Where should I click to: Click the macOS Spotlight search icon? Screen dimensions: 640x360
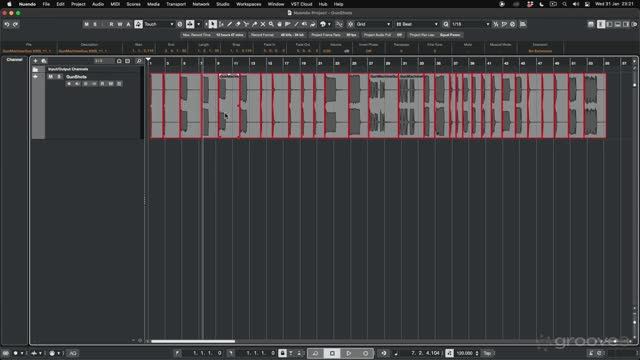pyautogui.click(x=564, y=4)
